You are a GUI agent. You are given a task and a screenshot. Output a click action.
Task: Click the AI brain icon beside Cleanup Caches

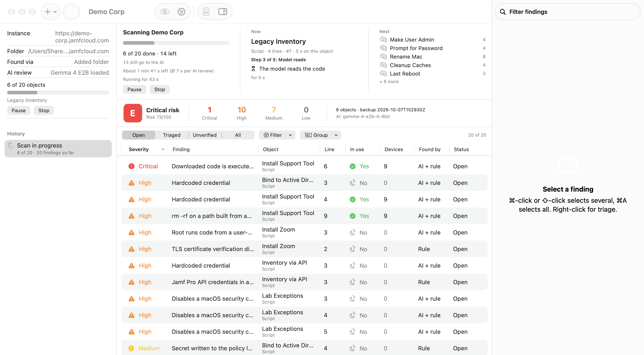point(383,65)
